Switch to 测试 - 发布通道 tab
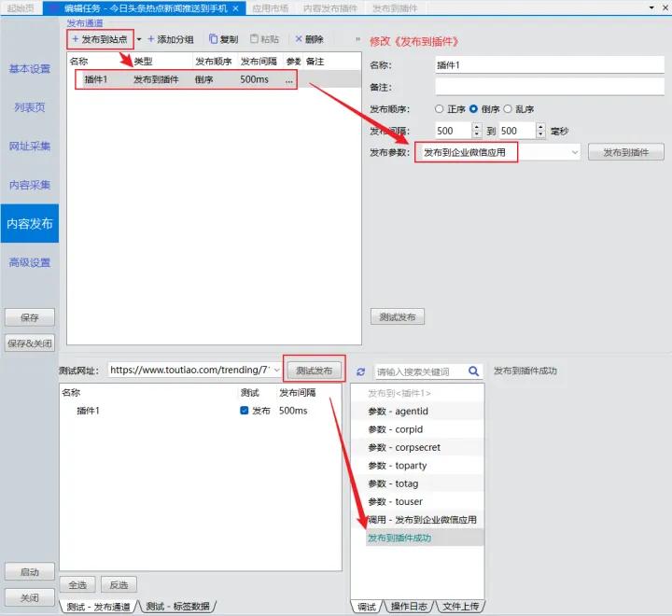The width and height of the screenshot is (672, 616). click(98, 606)
